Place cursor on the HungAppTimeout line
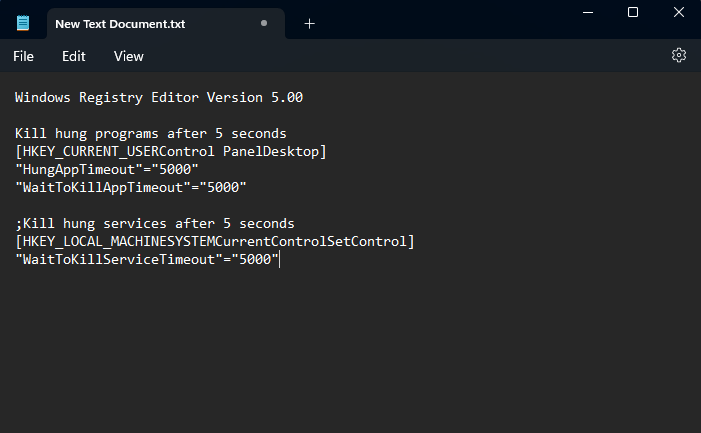This screenshot has width=701, height=433. point(107,169)
